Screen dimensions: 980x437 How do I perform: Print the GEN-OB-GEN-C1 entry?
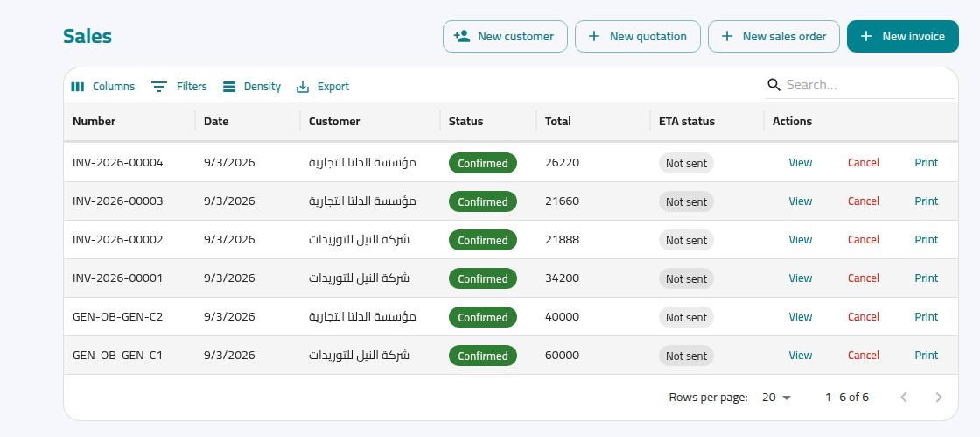pos(927,355)
